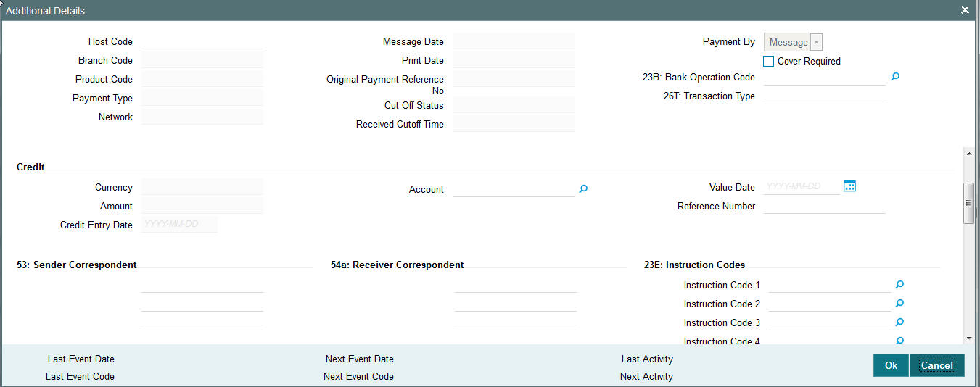
Task: Click third Receiver Correspondent line field
Action: point(516,322)
